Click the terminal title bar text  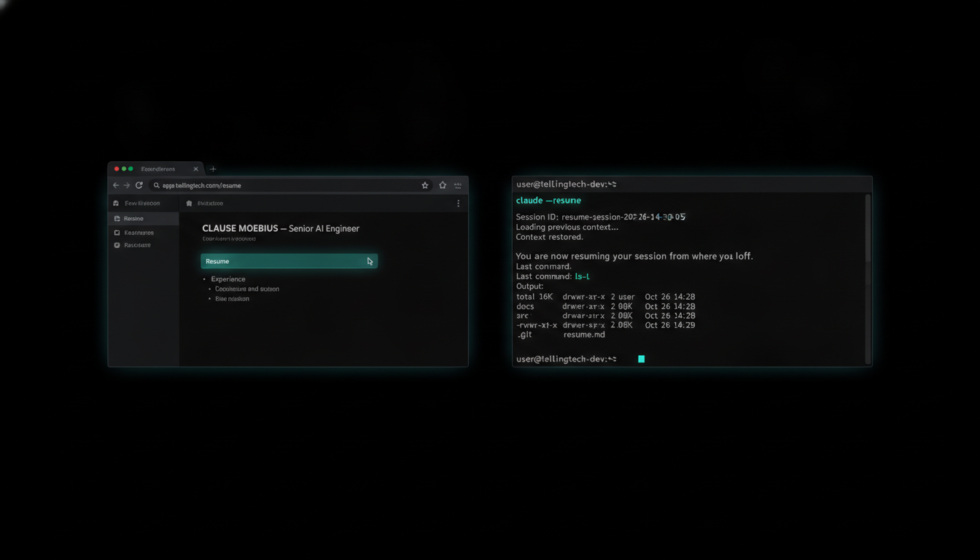(x=567, y=184)
